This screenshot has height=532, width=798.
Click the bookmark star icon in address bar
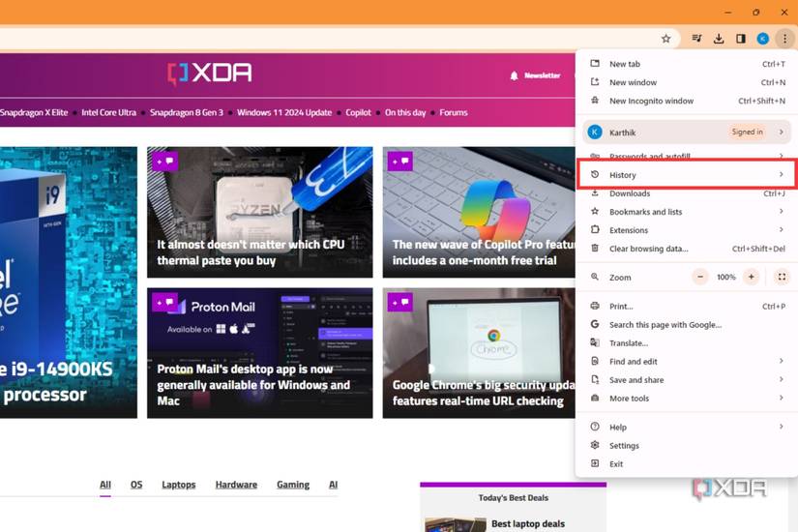coord(665,39)
